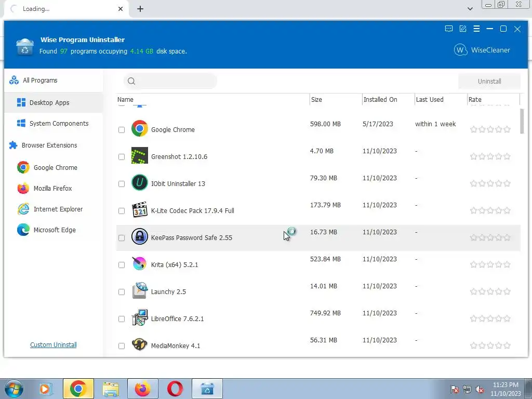Click the Launchy 2.5 program icon

click(139, 290)
